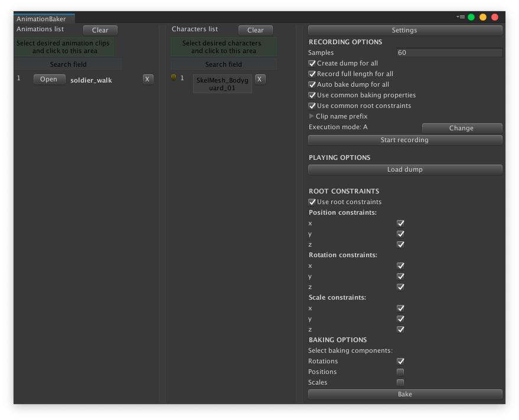Disable Rotations baking component
This screenshot has width=519, height=420.
[400, 361]
